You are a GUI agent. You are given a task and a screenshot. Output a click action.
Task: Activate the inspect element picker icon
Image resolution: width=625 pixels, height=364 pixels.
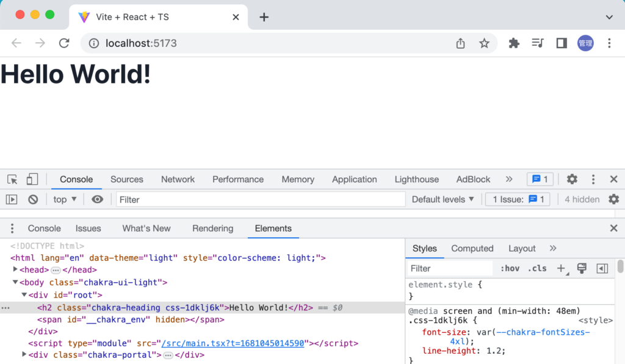point(12,179)
